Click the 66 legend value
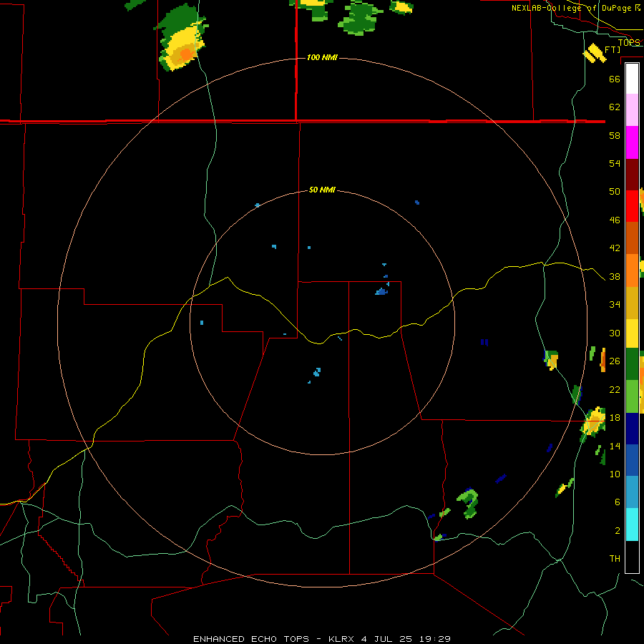The width and height of the screenshot is (644, 644). [615, 79]
